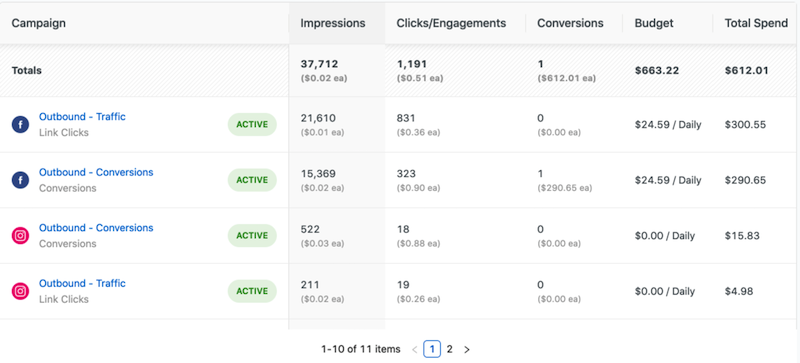Open the Instagram Outbound - Traffic campaign link

82,283
